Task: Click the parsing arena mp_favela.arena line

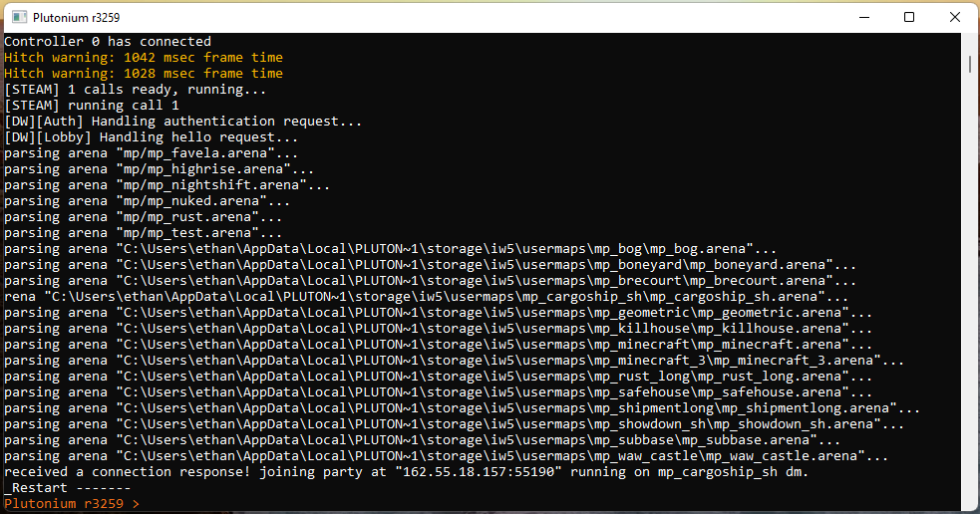Action: click(x=152, y=153)
